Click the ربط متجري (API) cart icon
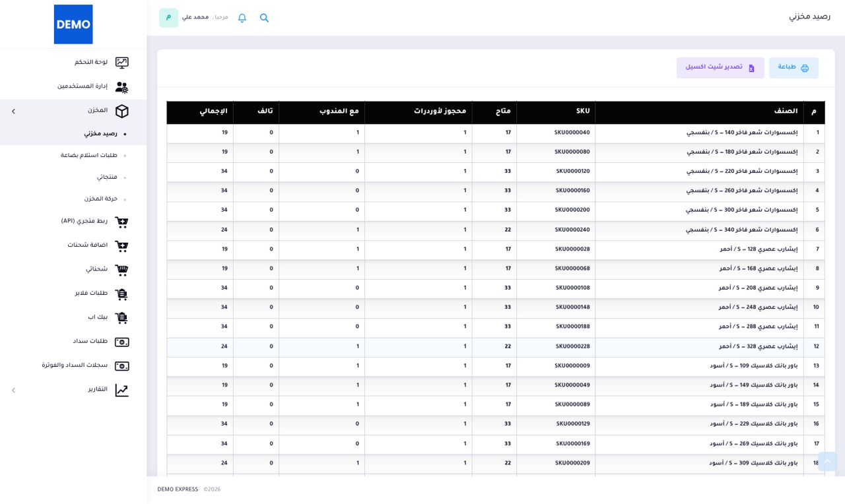Image resolution: width=845 pixels, height=504 pixels. pyautogui.click(x=121, y=222)
